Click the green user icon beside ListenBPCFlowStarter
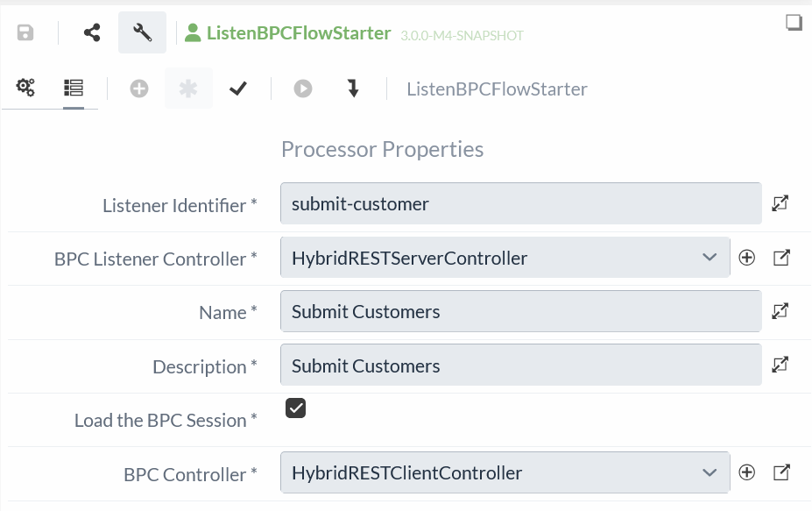812x511 pixels. click(193, 32)
